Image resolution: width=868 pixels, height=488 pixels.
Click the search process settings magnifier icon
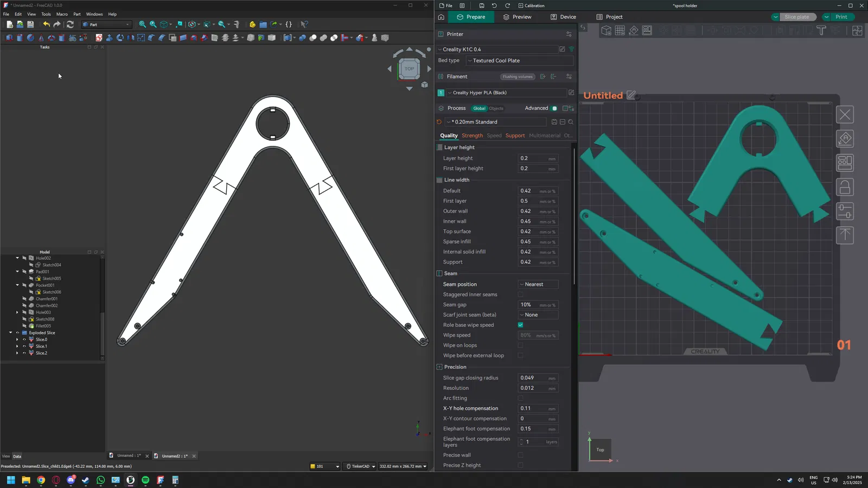coord(571,122)
